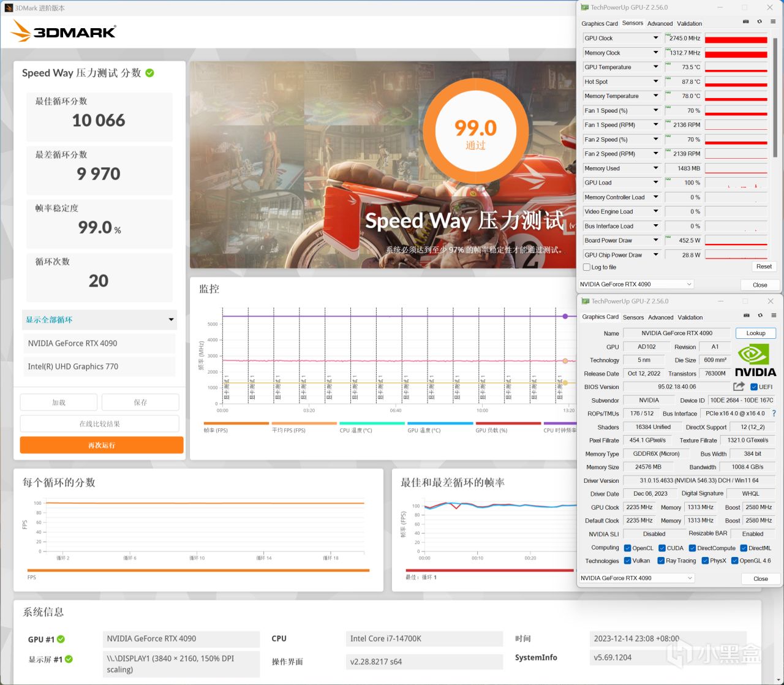Click the NVIDIA logo in GPU-Z
784x685 pixels.
755,360
